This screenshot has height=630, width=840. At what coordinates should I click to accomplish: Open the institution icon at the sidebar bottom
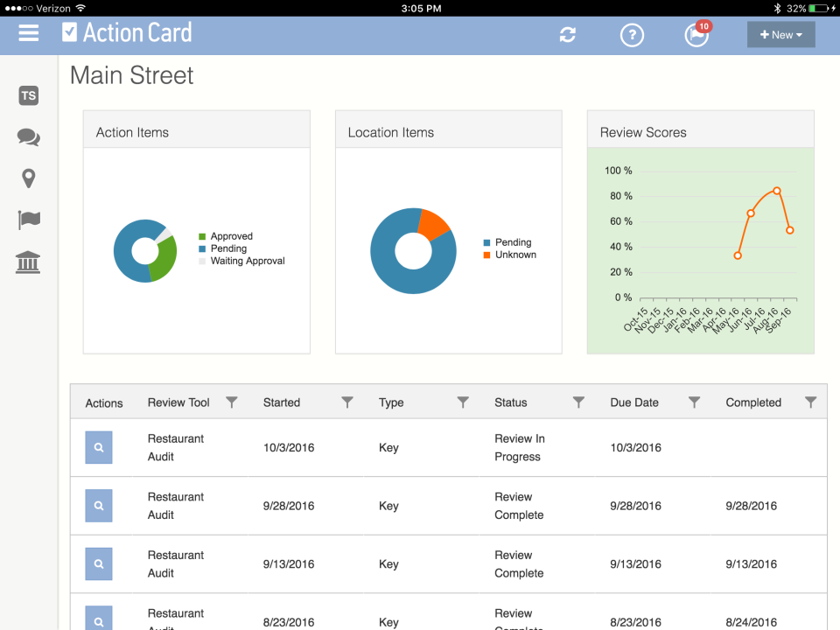pos(28,262)
